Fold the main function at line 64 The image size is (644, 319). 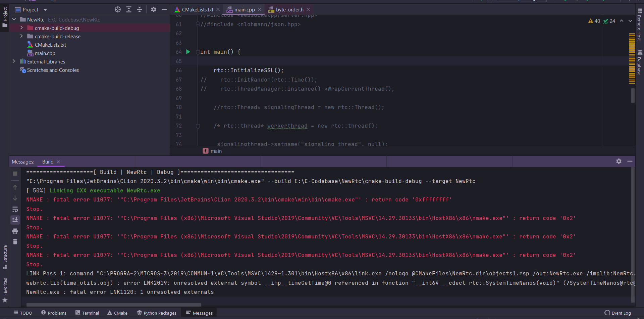coord(198,52)
